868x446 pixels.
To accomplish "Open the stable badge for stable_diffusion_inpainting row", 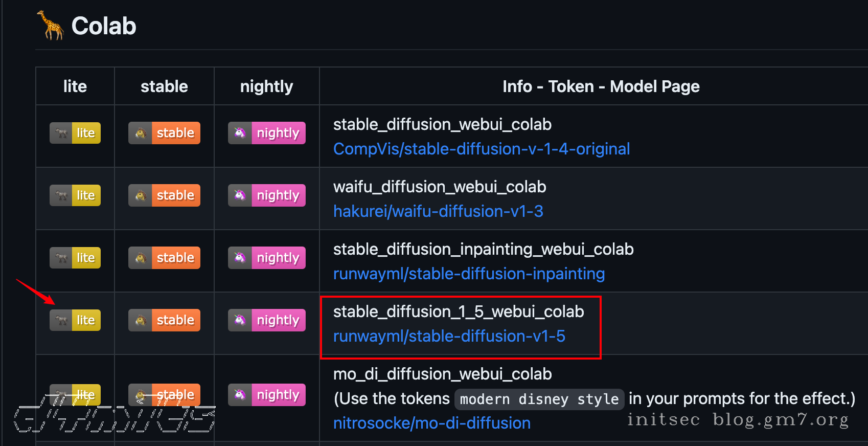I will [x=164, y=257].
